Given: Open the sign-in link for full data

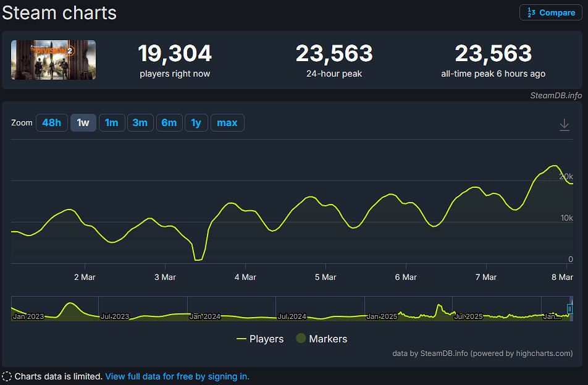Looking at the screenshot, I should (177, 376).
